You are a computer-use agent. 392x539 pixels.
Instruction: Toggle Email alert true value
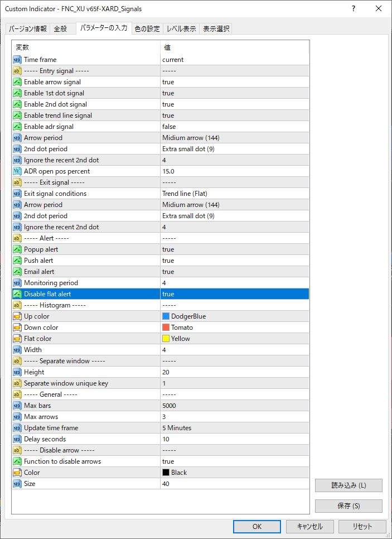(234, 272)
